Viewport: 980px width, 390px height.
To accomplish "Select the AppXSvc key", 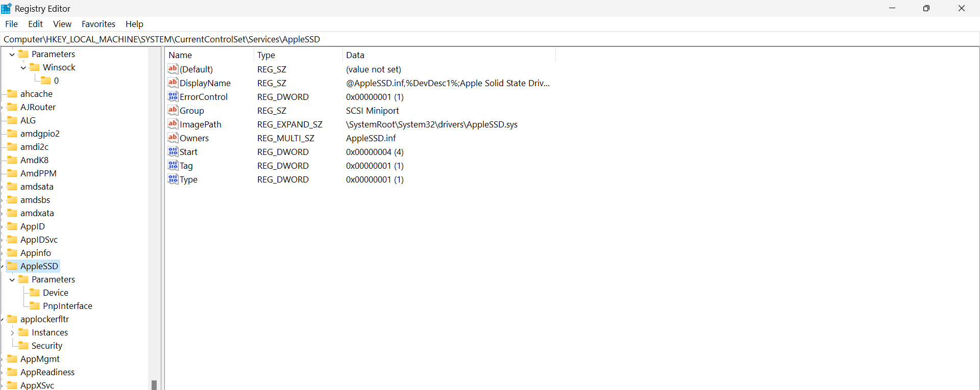I will click(37, 385).
